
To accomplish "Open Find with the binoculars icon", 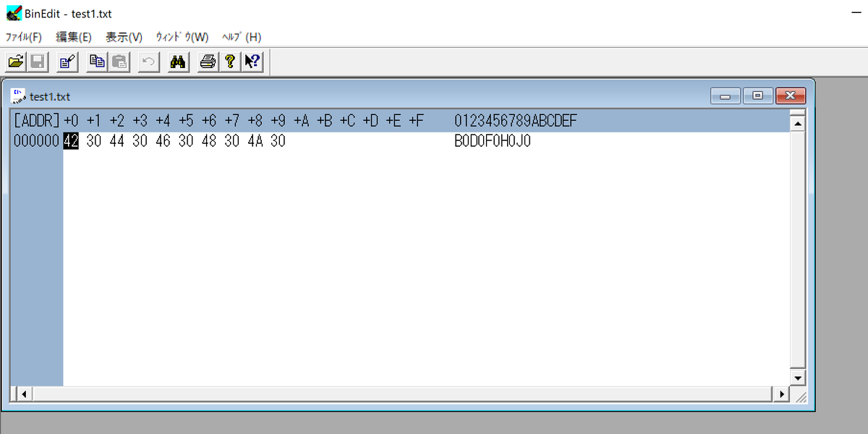I will tap(178, 62).
